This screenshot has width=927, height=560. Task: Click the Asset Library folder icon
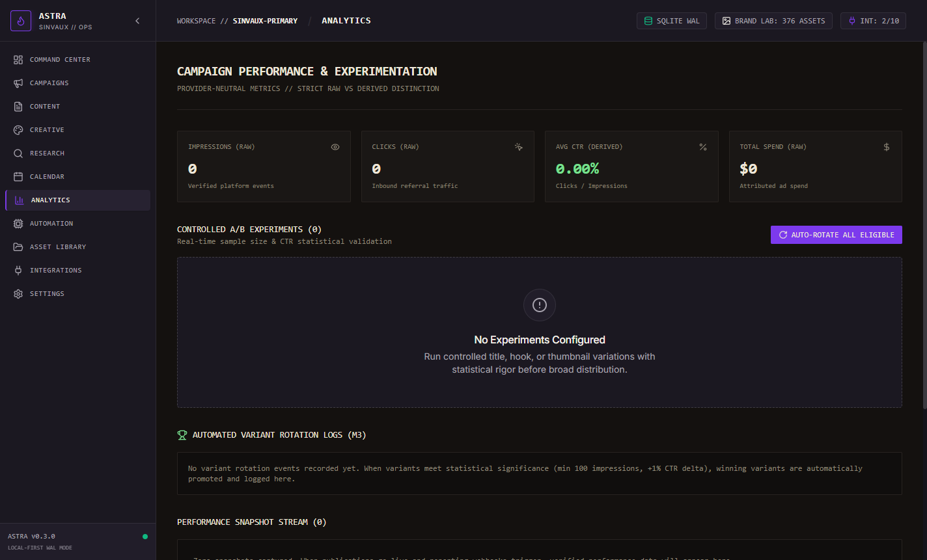(x=18, y=247)
